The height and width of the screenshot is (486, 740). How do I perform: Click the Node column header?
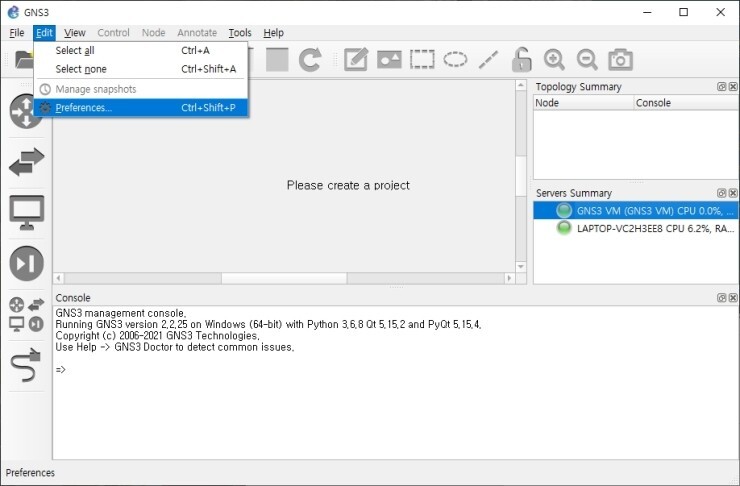click(x=583, y=103)
